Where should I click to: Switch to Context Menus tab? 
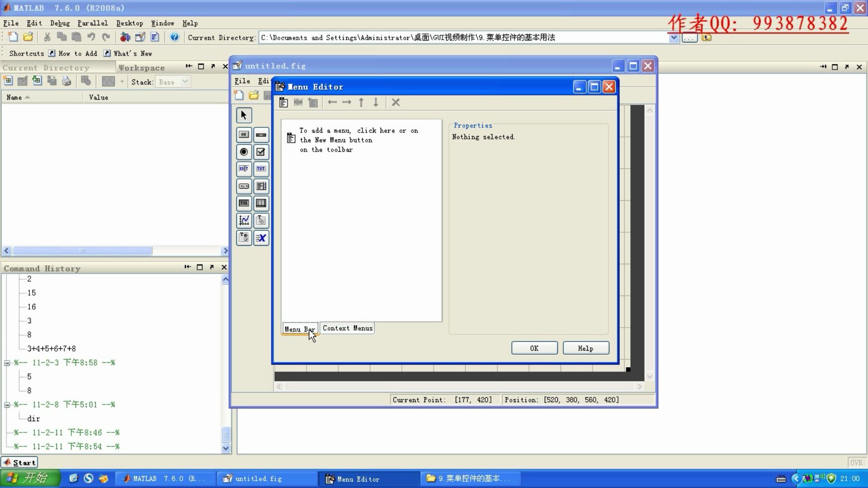[x=347, y=328]
